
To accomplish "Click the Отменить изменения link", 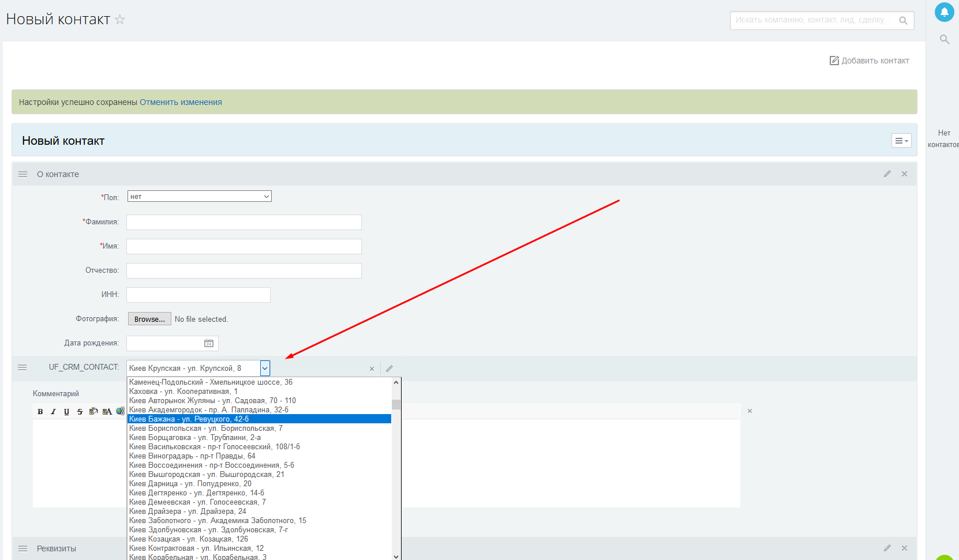I will click(181, 103).
